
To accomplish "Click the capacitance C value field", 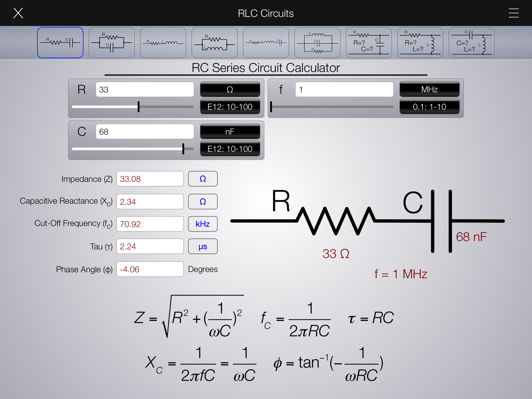I will coord(145,131).
